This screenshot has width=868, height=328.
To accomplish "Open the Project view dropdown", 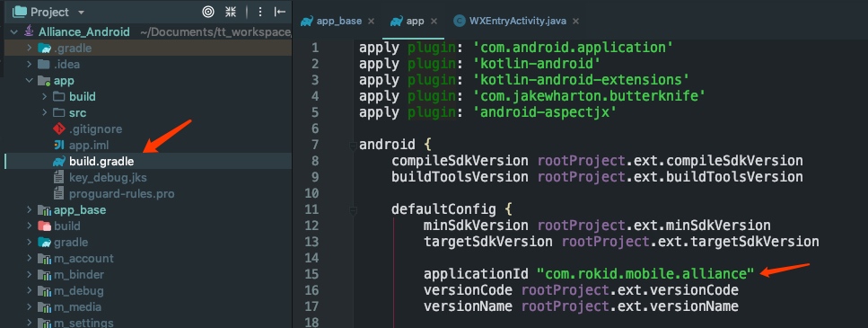I will tap(82, 13).
